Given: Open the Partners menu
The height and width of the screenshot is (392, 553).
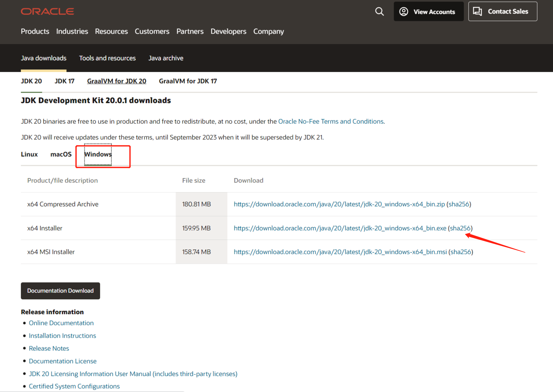Looking at the screenshot, I should pos(190,31).
